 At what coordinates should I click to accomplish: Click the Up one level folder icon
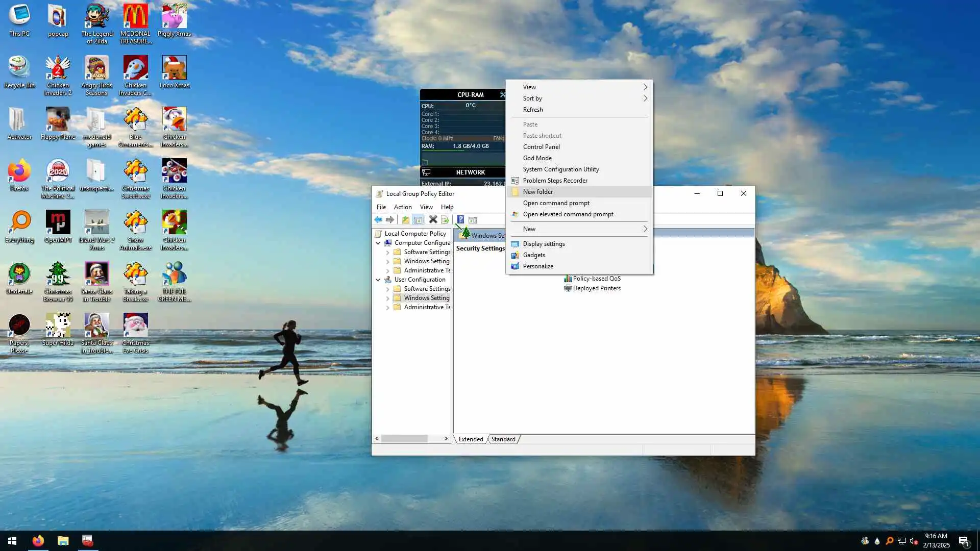(x=405, y=220)
